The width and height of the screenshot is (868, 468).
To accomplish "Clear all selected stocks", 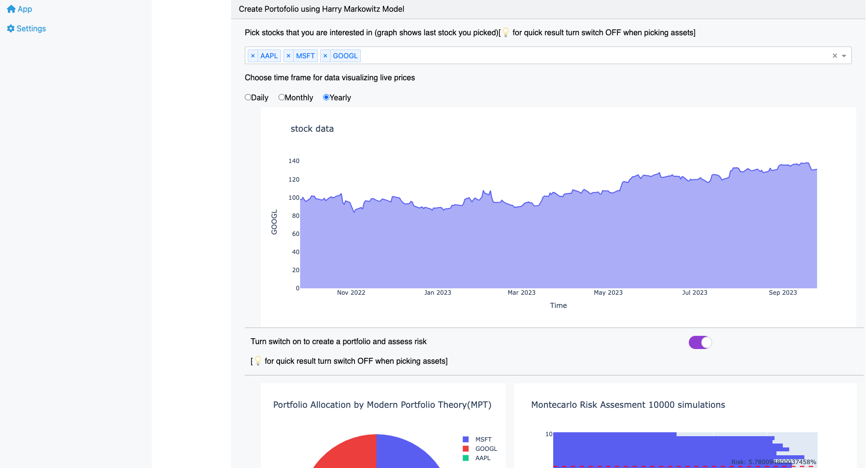I will pos(835,56).
